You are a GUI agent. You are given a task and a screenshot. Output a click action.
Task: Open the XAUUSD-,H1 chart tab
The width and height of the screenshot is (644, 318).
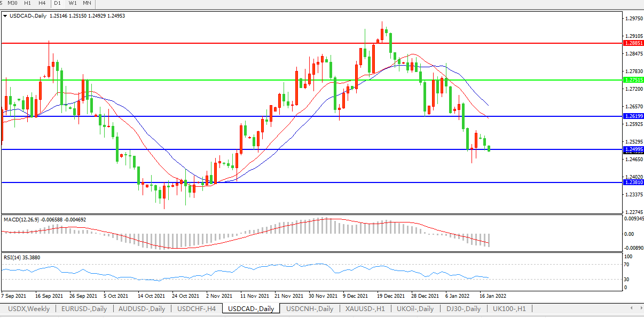coord(365,309)
